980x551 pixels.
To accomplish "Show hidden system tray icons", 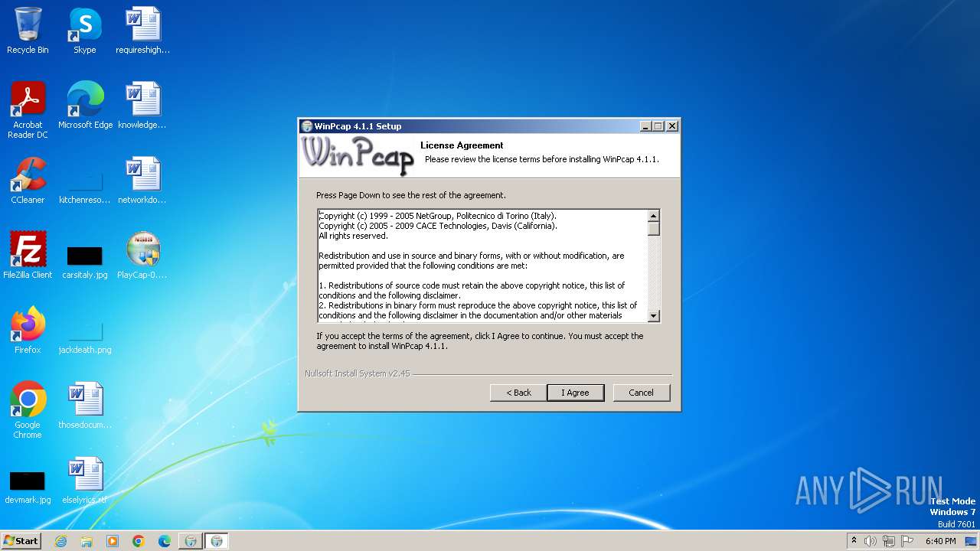I will pyautogui.click(x=854, y=541).
